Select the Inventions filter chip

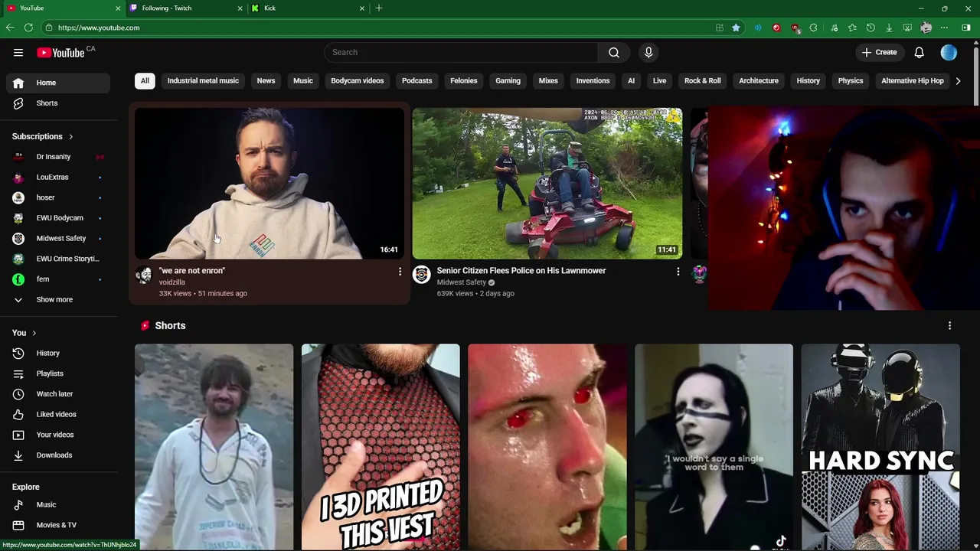click(593, 80)
